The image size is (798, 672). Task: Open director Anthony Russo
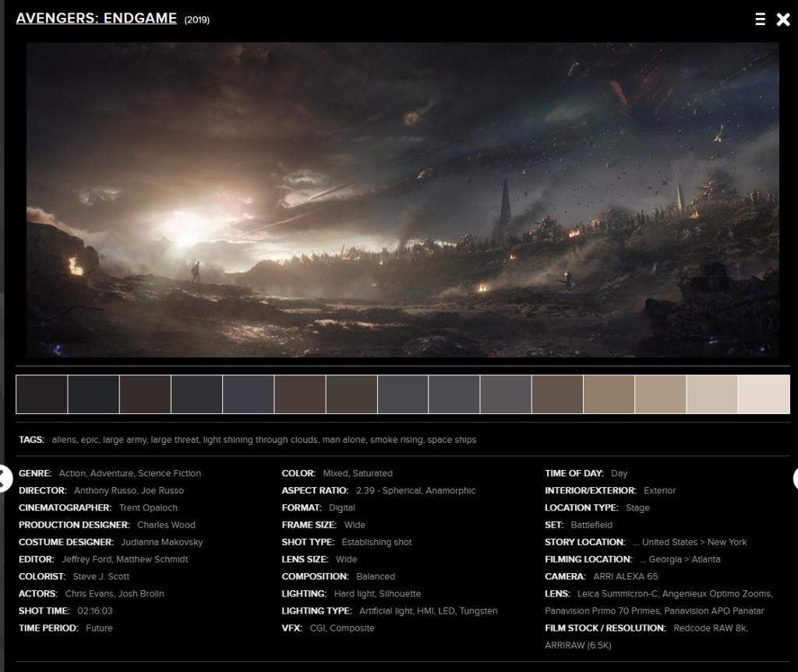(105, 491)
